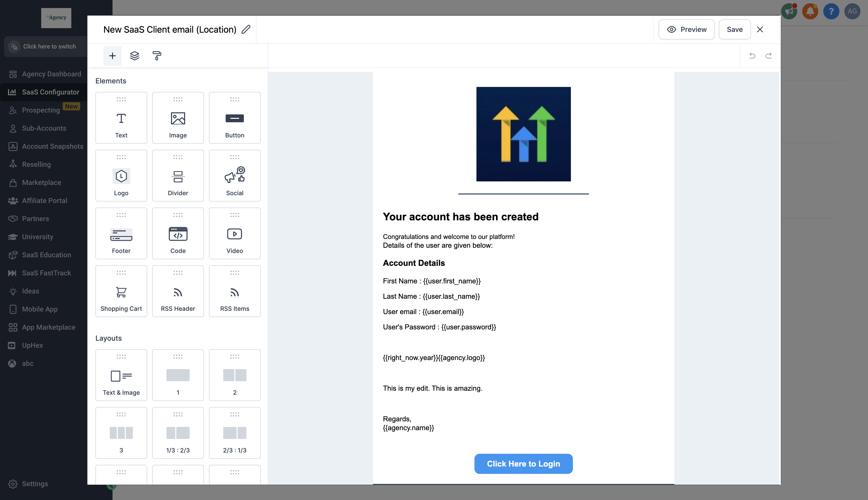Select the email logo image
The height and width of the screenshot is (500, 868).
523,134
